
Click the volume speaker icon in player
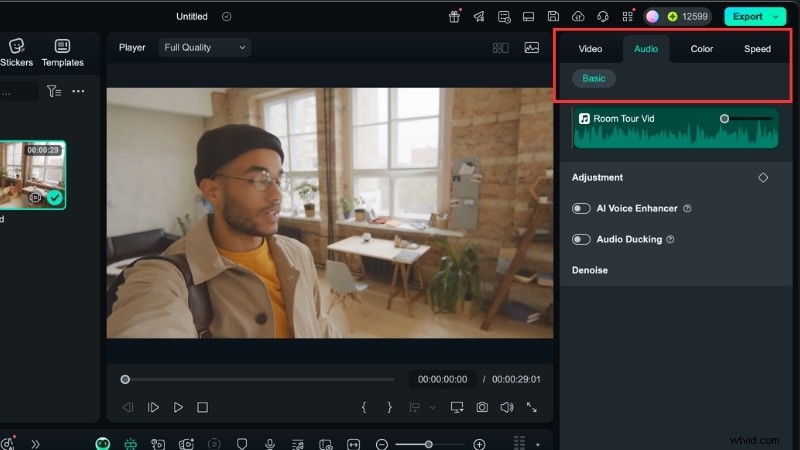507,407
